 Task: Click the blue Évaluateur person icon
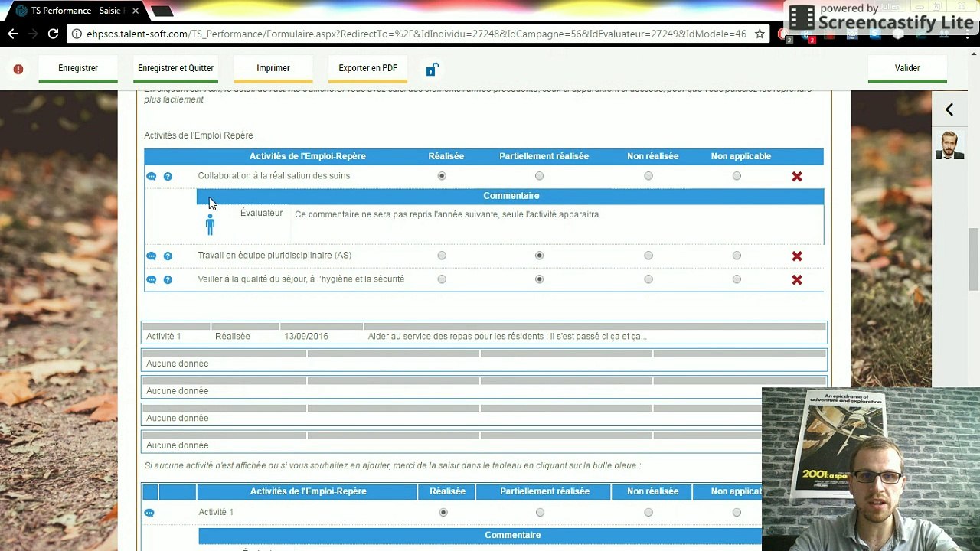[x=210, y=223]
